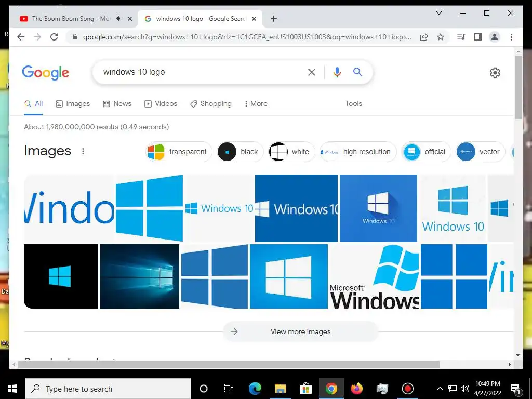Image resolution: width=532 pixels, height=399 pixels.
Task: Open the white-background Windows 10 text thumbnail
Action: tap(219, 208)
